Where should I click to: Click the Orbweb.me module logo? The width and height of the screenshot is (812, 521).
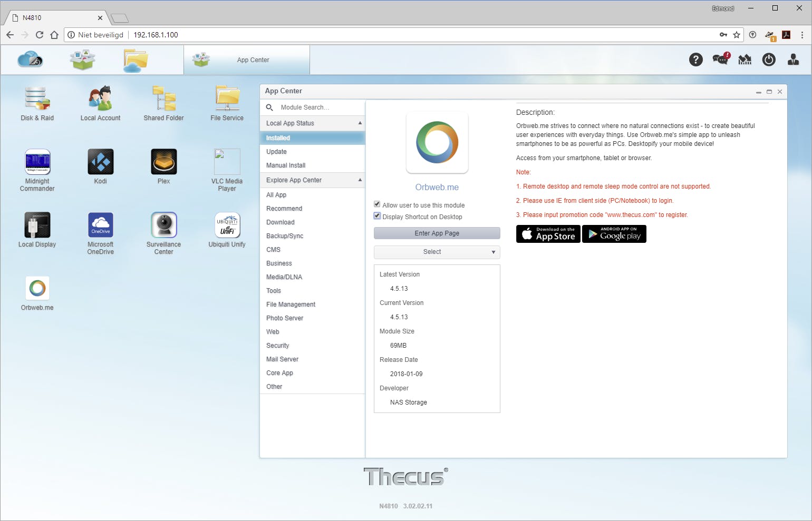(x=437, y=142)
